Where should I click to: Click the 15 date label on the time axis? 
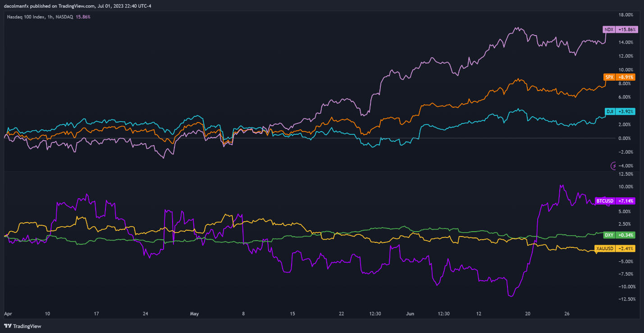click(292, 314)
